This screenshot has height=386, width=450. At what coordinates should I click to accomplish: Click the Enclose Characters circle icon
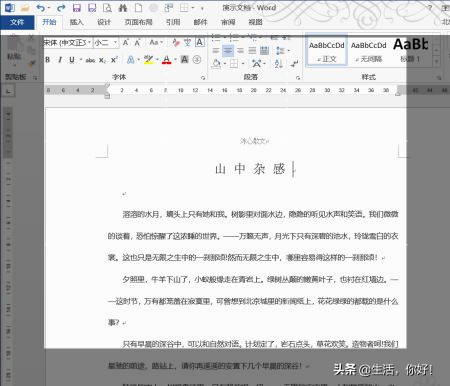point(197,60)
